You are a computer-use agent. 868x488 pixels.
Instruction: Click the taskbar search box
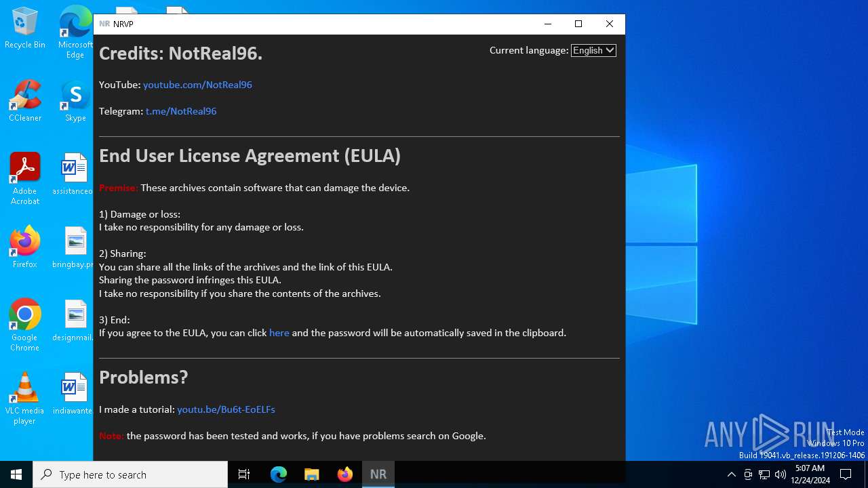[130, 474]
